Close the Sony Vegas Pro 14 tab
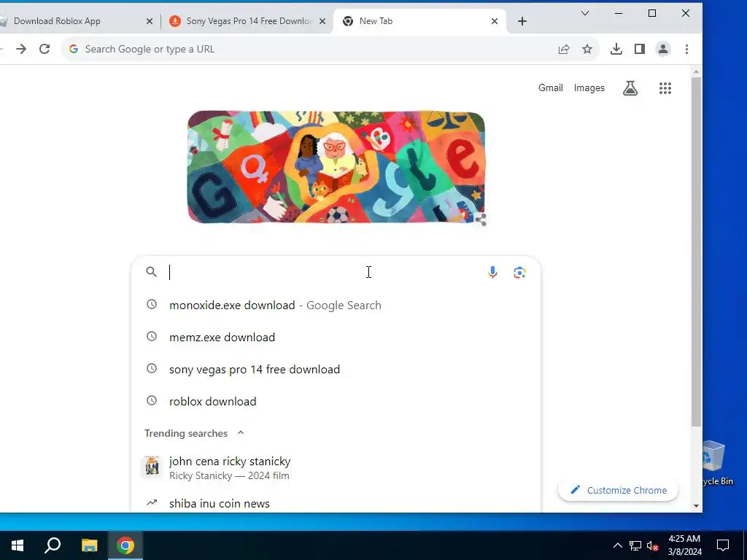The width and height of the screenshot is (747, 560). pyautogui.click(x=322, y=21)
